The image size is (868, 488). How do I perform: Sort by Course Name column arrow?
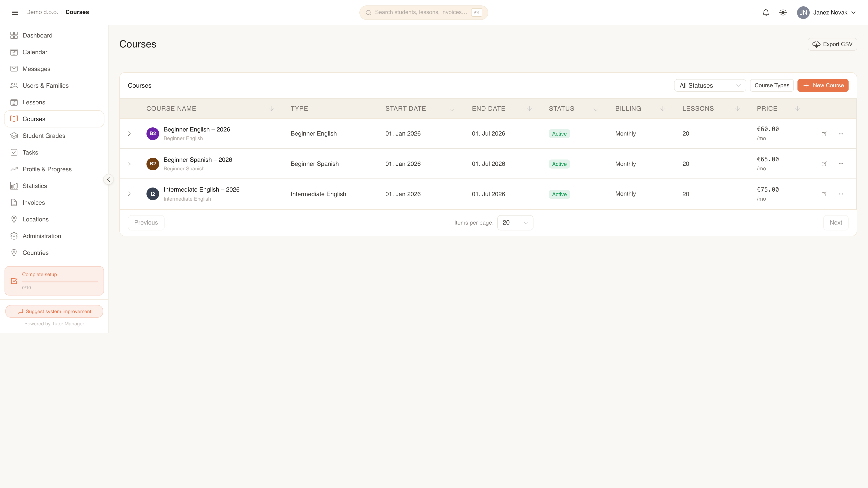[271, 108]
